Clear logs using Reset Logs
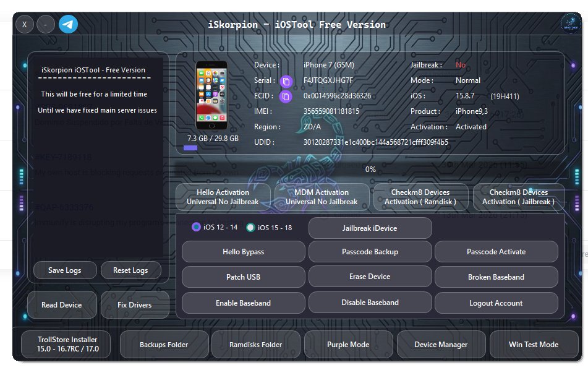The image size is (588, 370). click(x=130, y=270)
